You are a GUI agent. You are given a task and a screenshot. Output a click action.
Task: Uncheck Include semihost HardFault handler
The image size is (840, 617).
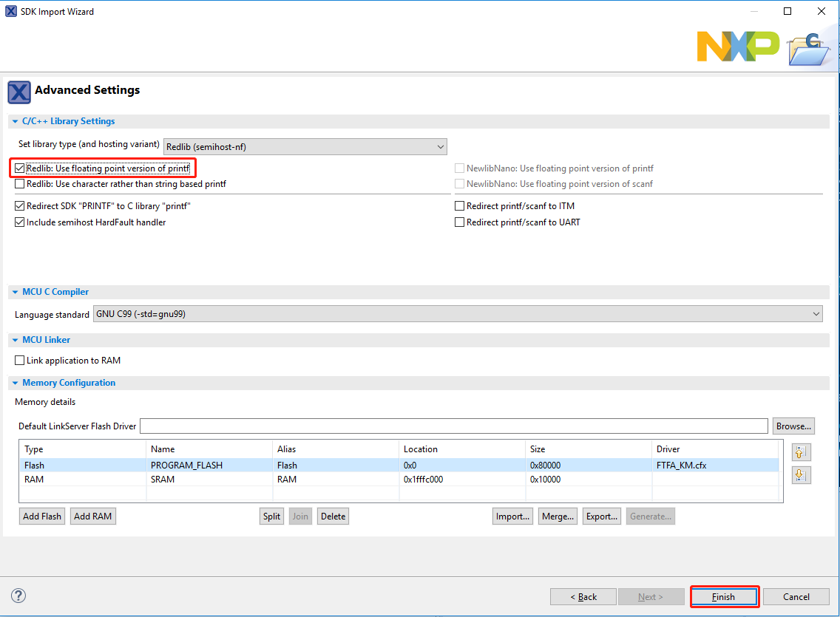(20, 222)
